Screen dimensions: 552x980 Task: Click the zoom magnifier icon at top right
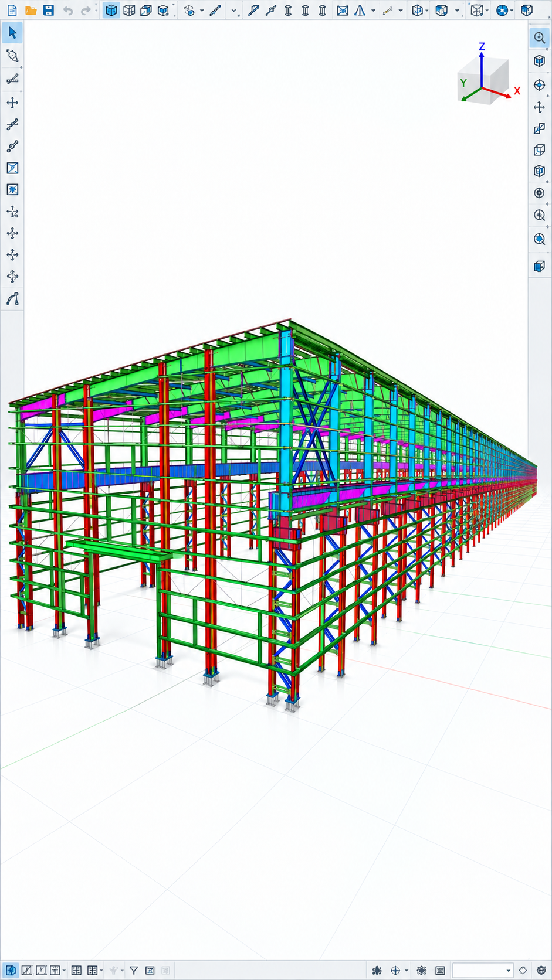[x=539, y=38]
